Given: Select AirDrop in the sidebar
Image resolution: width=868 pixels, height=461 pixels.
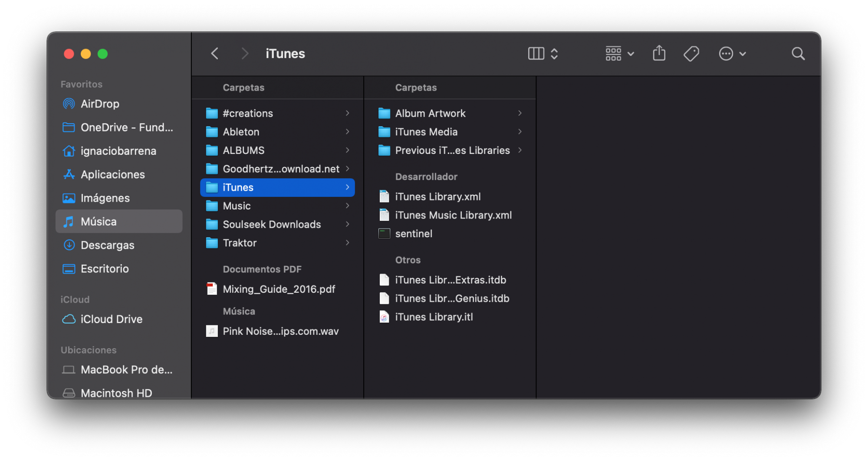Looking at the screenshot, I should [x=119, y=104].
